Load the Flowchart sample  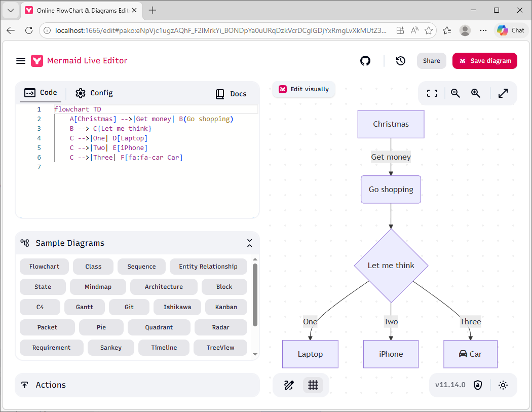44,267
